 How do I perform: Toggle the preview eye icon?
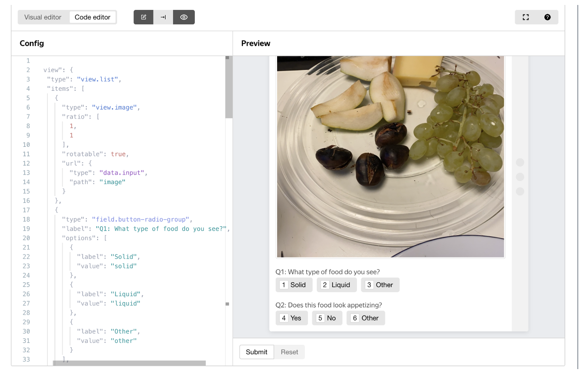coord(184,17)
